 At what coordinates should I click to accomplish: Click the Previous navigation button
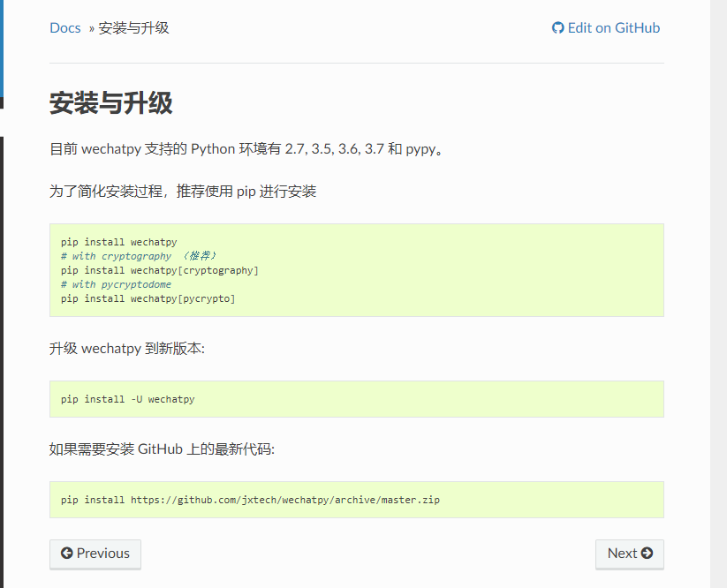(x=95, y=554)
